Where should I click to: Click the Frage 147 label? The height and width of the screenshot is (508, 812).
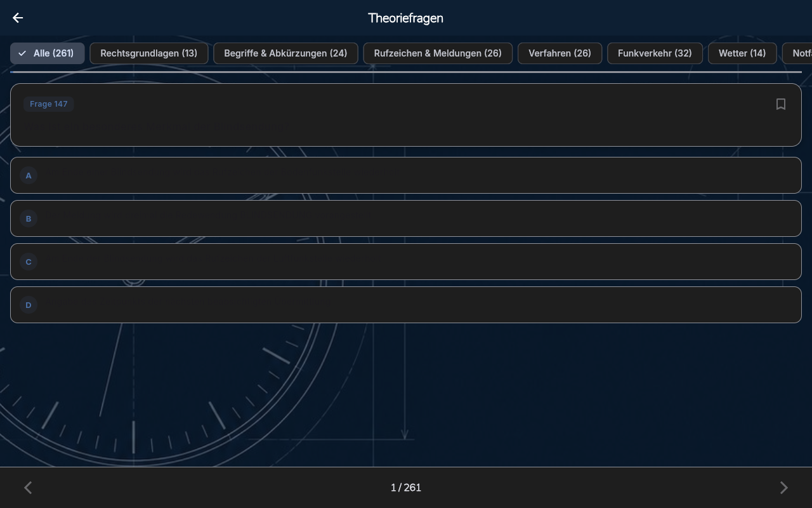(49, 104)
